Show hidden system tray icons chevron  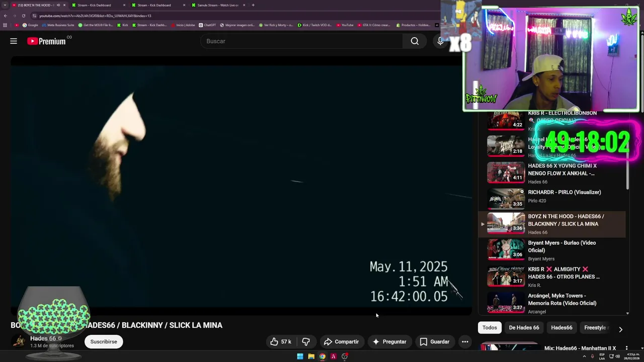[584, 356]
